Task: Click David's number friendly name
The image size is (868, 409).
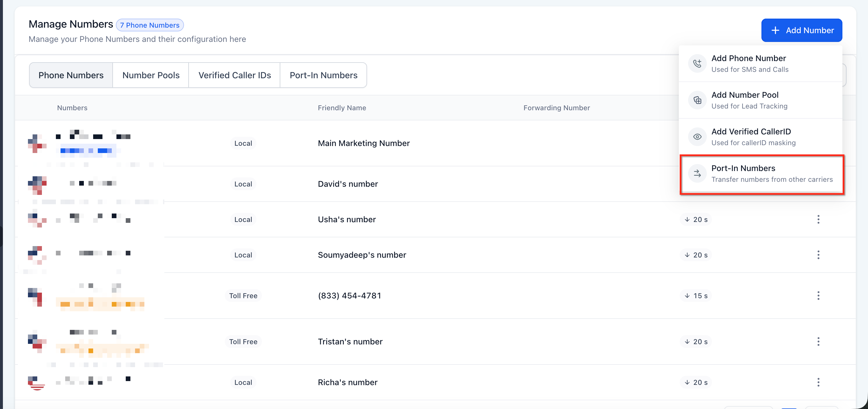Action: (348, 184)
